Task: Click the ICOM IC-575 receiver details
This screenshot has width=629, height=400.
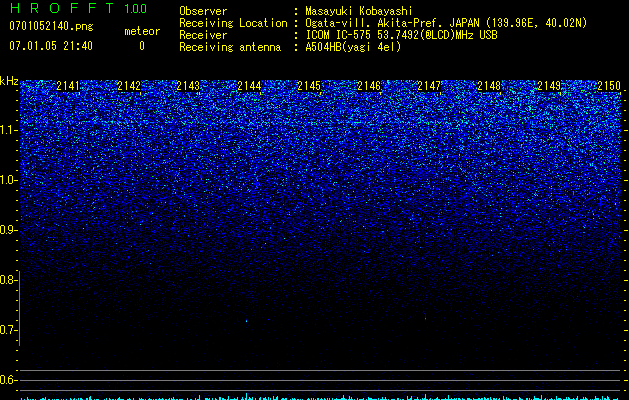Action: [x=401, y=35]
